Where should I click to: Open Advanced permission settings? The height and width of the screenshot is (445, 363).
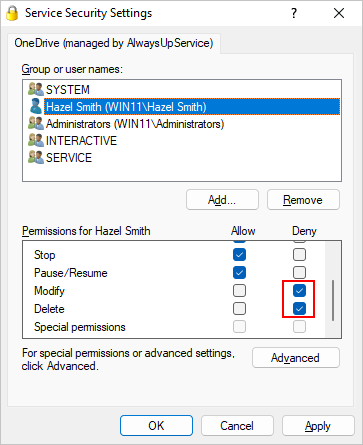(x=296, y=358)
